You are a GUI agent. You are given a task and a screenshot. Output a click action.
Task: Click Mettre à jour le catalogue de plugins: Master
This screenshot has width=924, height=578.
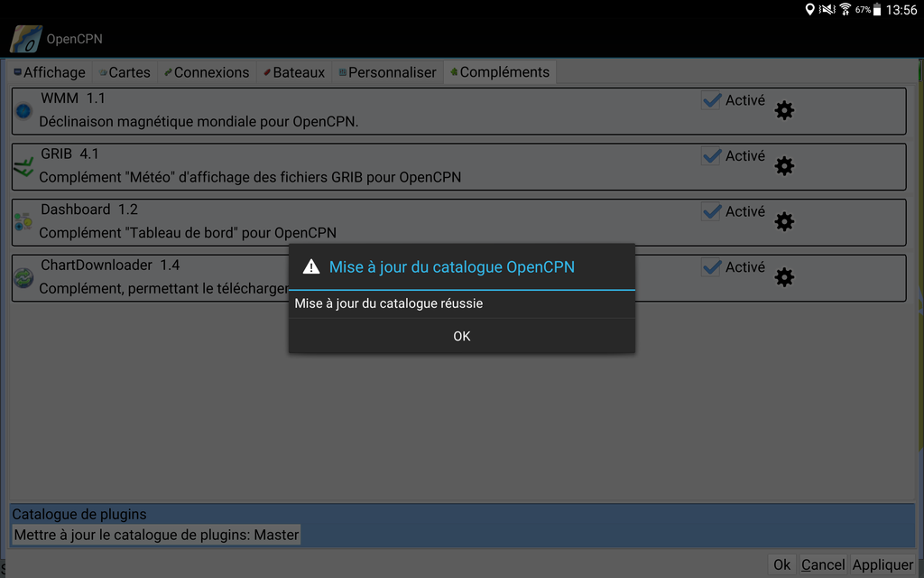pyautogui.click(x=156, y=535)
